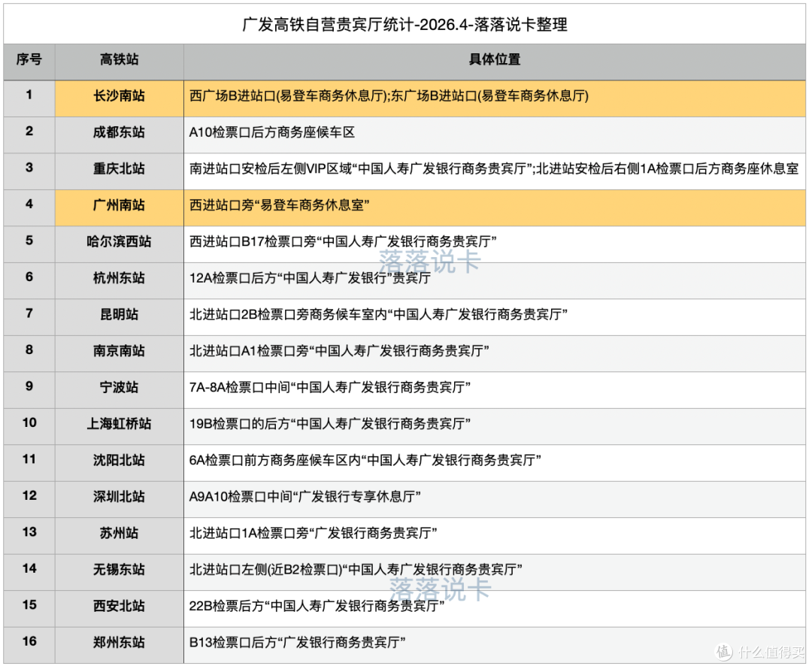
Task: Click the table title mentioning 广发高铁自营贵宾厅统计
Action: 404,24
